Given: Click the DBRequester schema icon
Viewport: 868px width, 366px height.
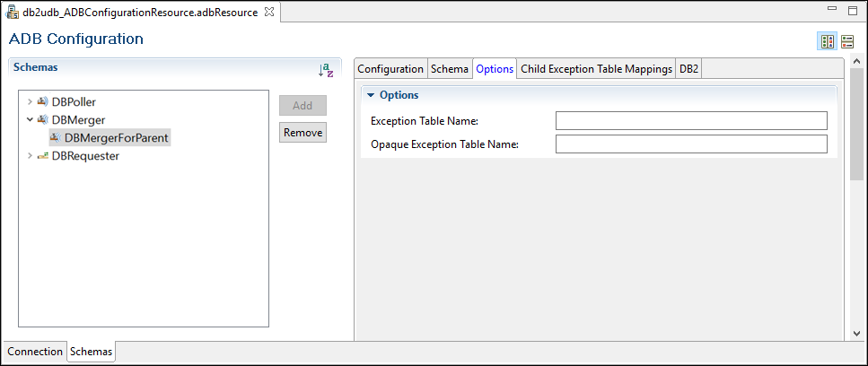Looking at the screenshot, I should (42, 156).
